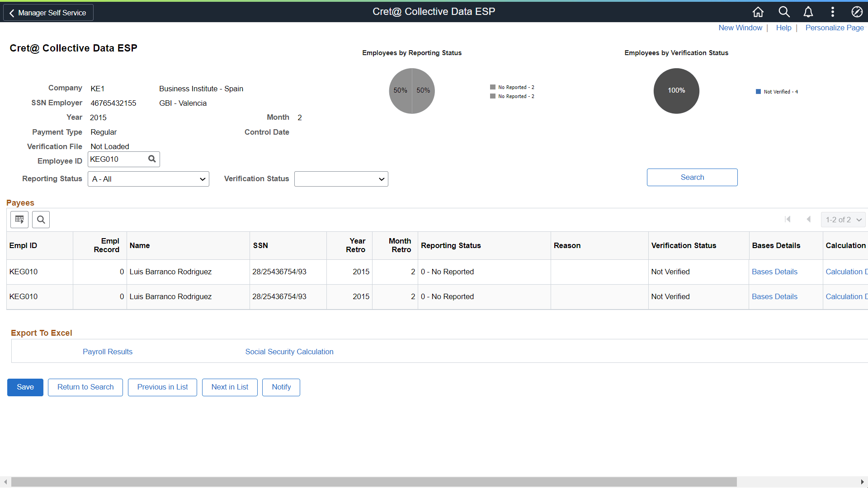
Task: Click the Search button
Action: coord(692,177)
